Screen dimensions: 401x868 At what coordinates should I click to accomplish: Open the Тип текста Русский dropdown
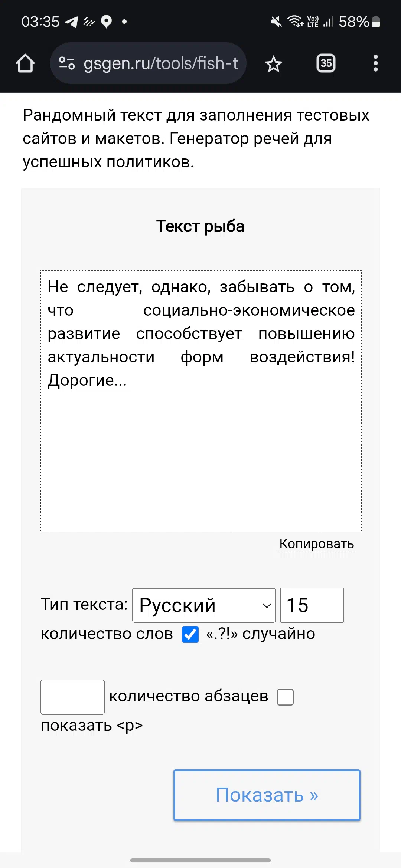pyautogui.click(x=204, y=605)
